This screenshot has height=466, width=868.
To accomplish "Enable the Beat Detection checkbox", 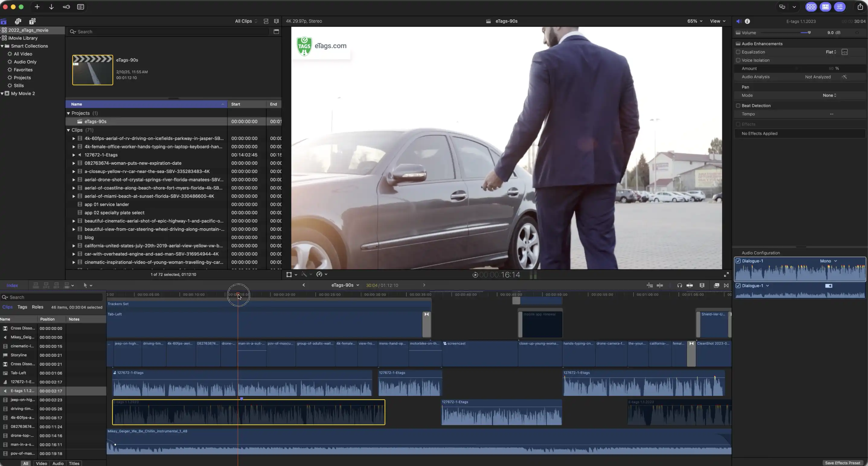I will click(x=738, y=105).
